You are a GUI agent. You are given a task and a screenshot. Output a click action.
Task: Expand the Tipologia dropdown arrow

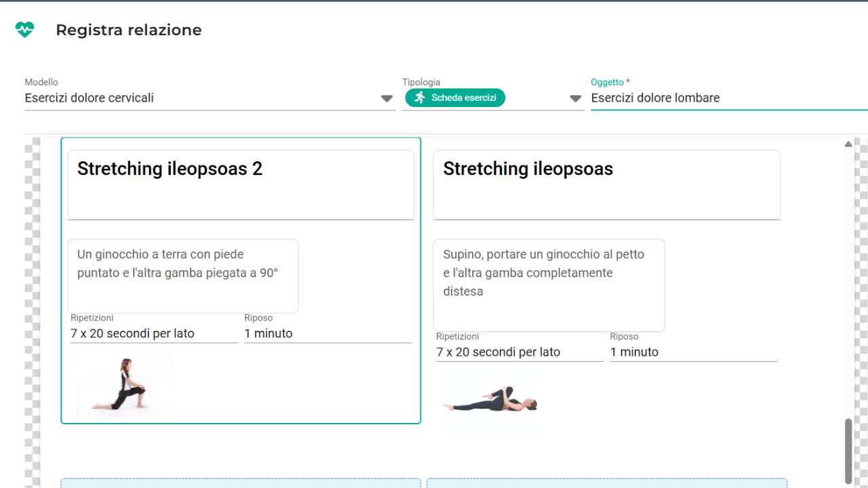(x=576, y=98)
